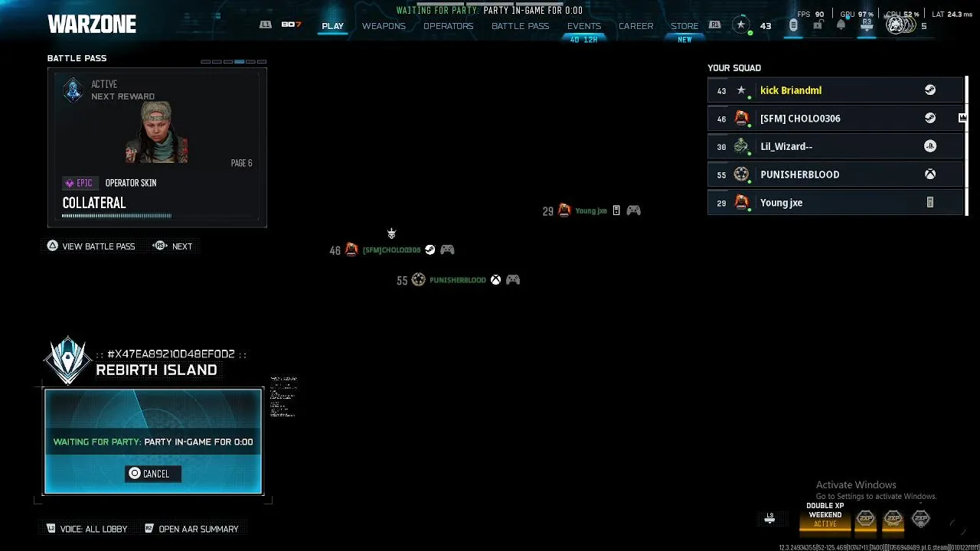Open the notifications bell icon

(841, 25)
